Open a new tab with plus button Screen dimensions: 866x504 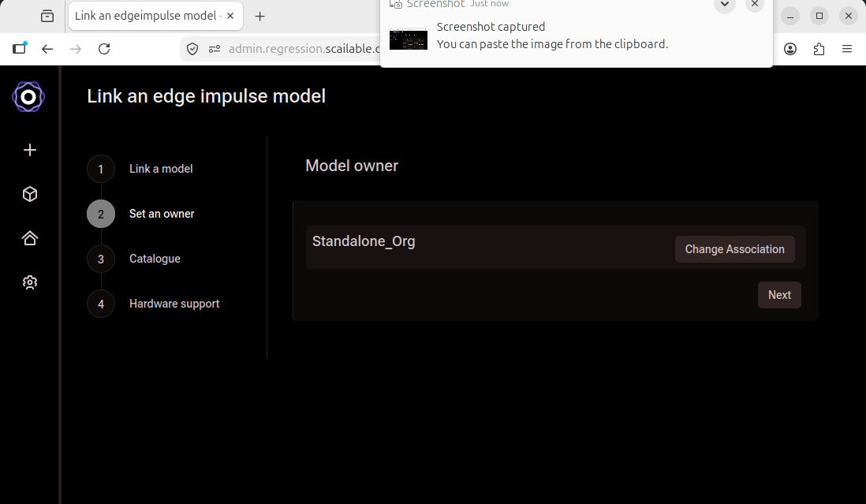[259, 17]
